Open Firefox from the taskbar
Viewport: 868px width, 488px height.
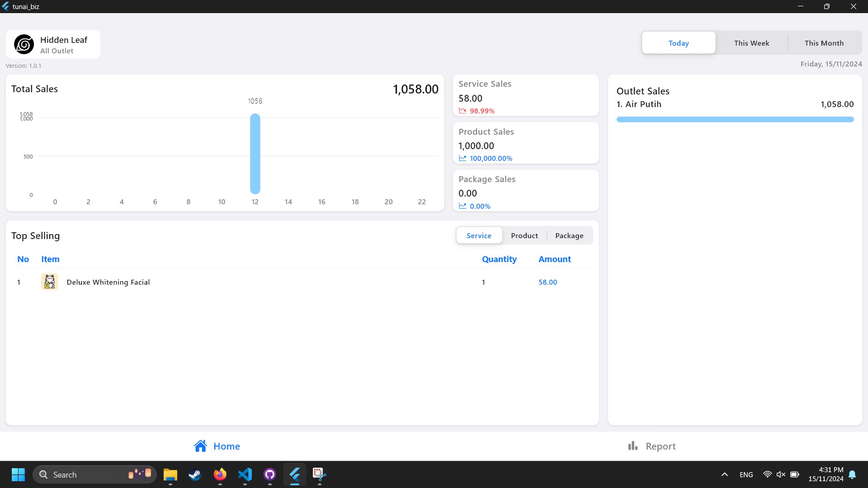tap(220, 474)
